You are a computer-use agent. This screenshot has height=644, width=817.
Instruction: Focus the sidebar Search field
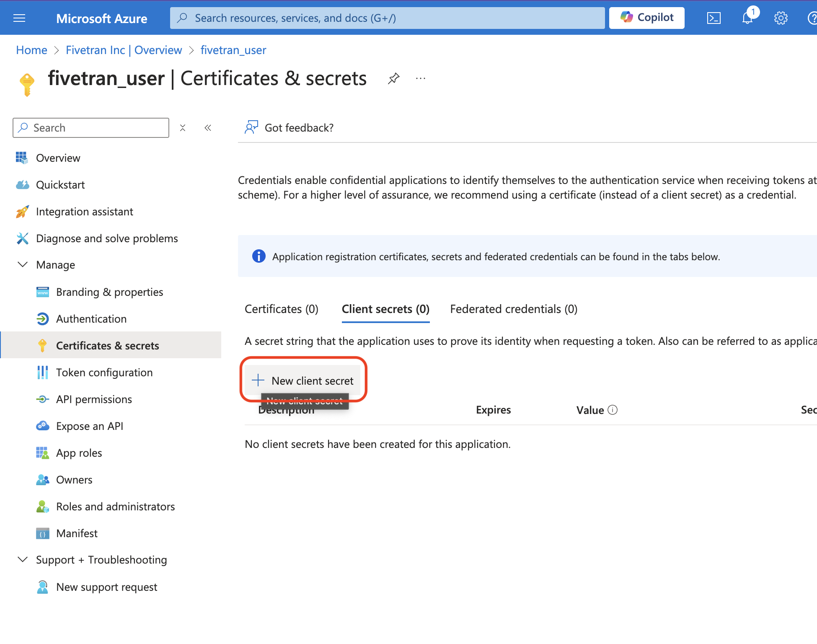tap(91, 128)
